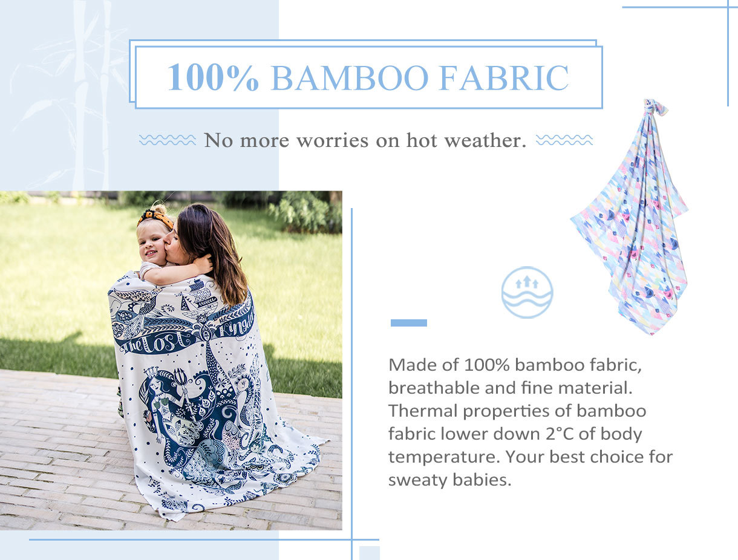Click the breathable waves circle icon
Viewport: 738px width, 560px height.
527,293
